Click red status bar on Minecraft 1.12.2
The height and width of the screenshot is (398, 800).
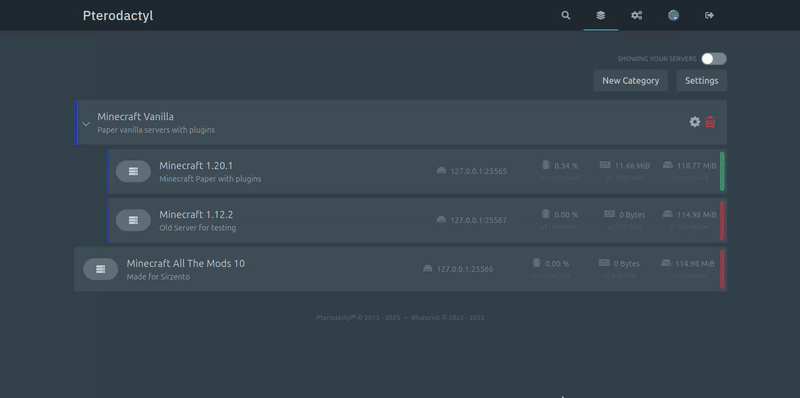[722, 220]
